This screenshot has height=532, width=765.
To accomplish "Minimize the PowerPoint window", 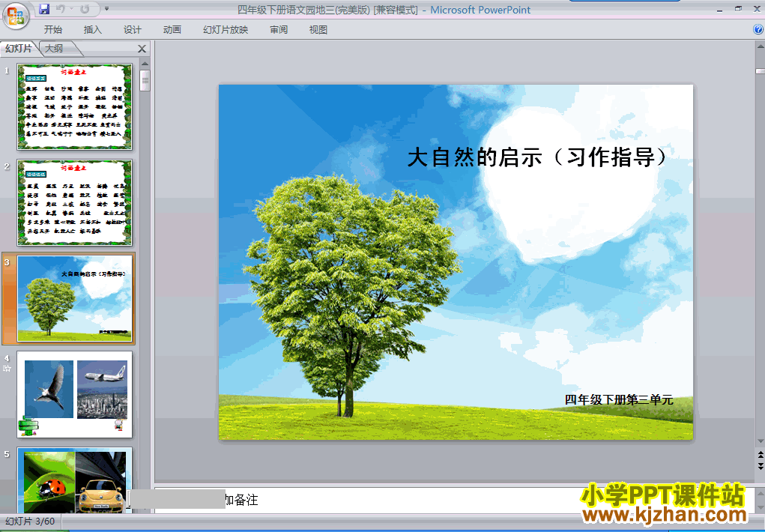I will click(x=719, y=9).
